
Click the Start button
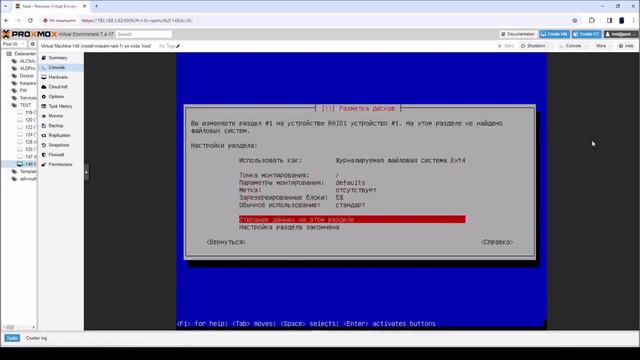click(506, 46)
